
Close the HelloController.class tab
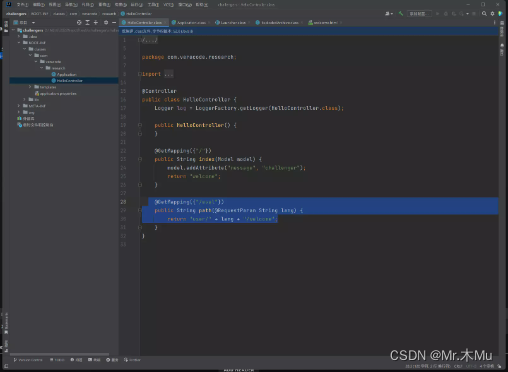pos(165,23)
